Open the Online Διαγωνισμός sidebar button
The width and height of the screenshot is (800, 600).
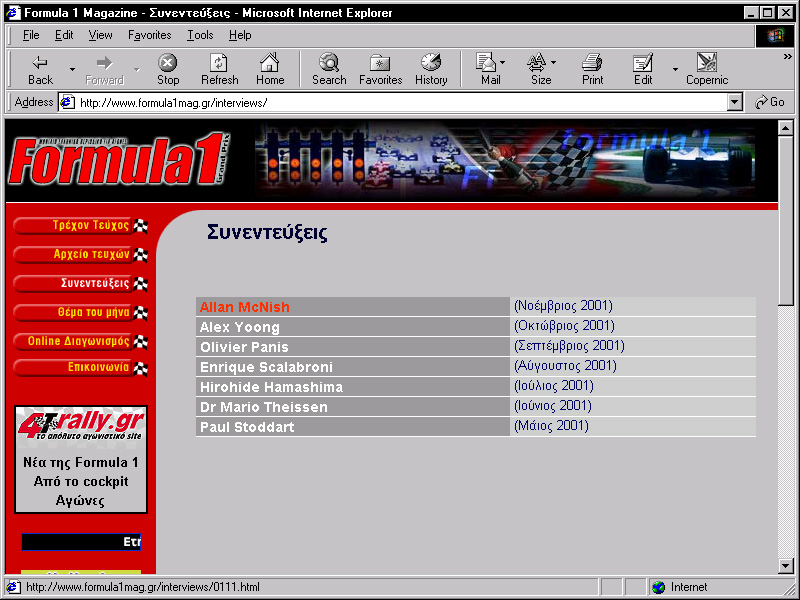click(81, 341)
